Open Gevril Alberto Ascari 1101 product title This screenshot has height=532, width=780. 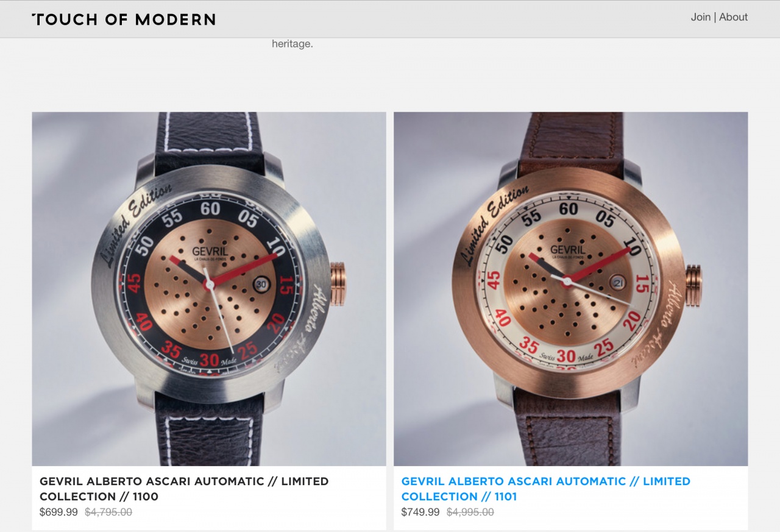click(x=546, y=489)
